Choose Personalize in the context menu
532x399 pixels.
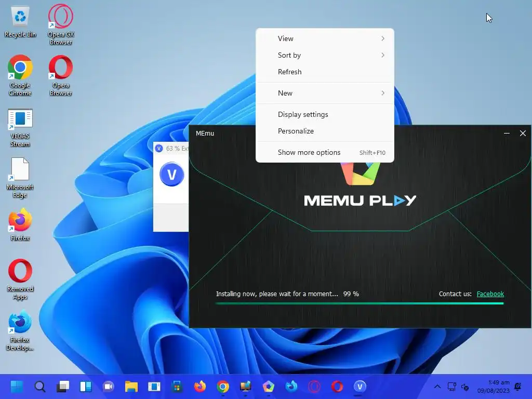[x=325, y=131]
